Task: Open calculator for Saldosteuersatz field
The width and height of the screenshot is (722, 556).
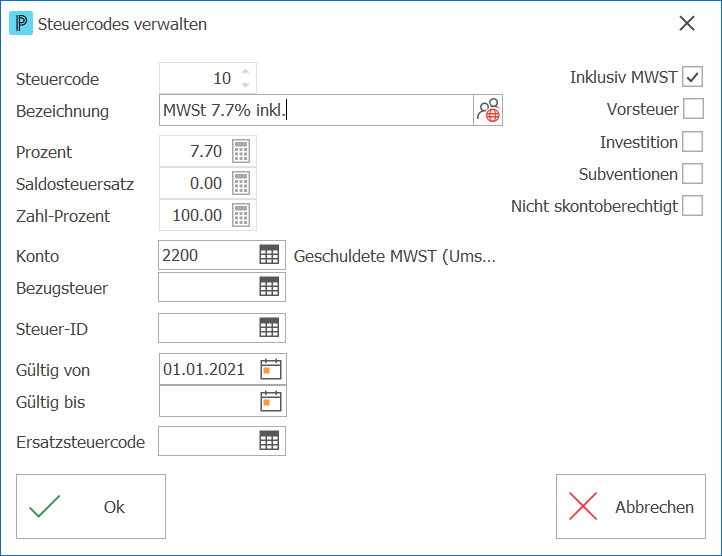Action: coord(241,183)
